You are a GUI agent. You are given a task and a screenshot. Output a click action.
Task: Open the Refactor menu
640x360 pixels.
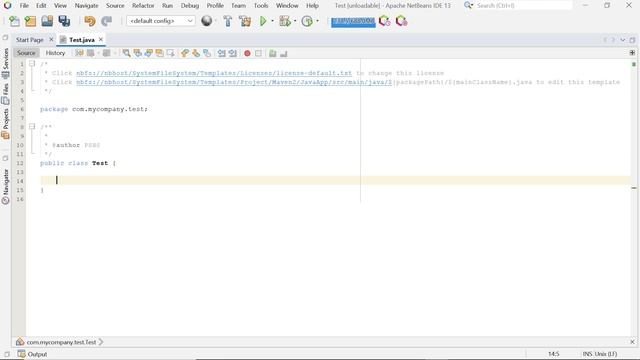pos(143,6)
